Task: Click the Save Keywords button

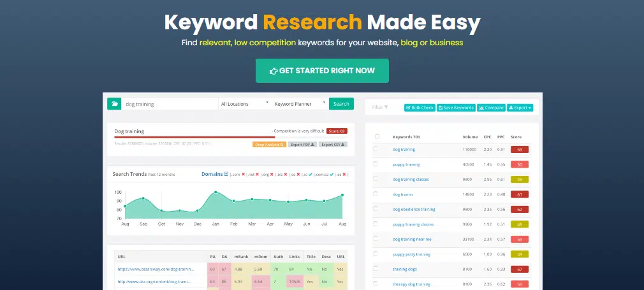Action: (456, 108)
